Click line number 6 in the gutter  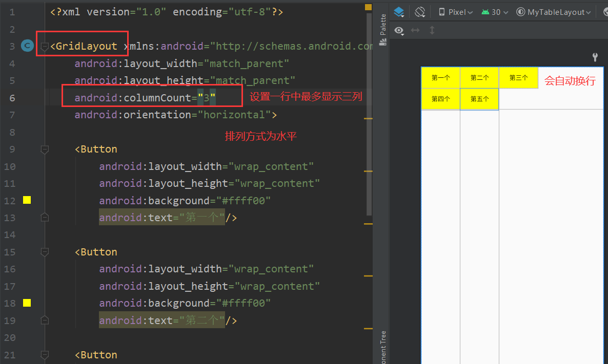(12, 98)
